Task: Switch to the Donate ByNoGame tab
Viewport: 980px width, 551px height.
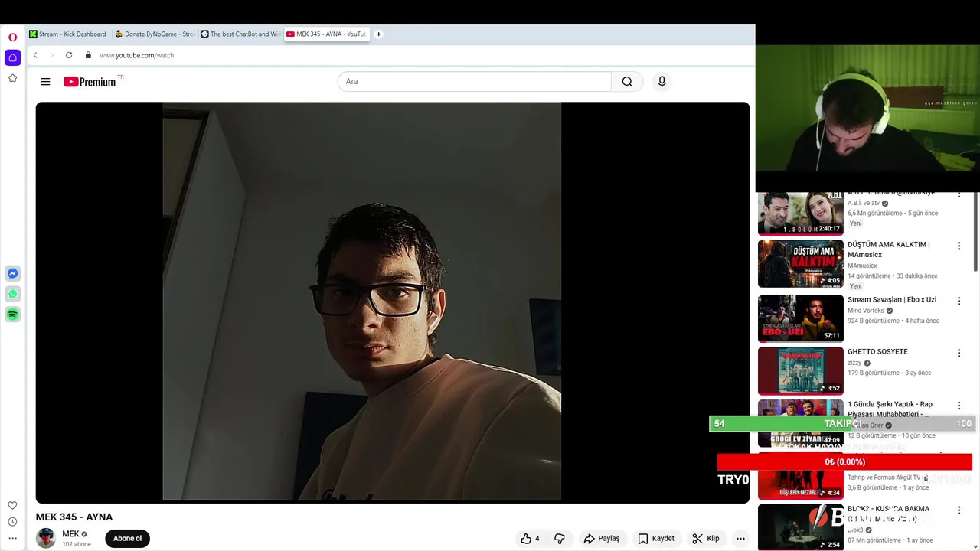Action: 155,34
